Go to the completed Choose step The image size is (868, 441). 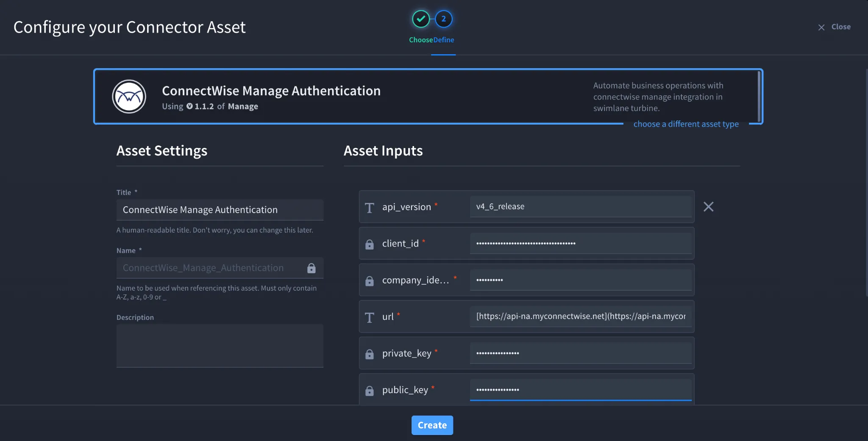421,19
